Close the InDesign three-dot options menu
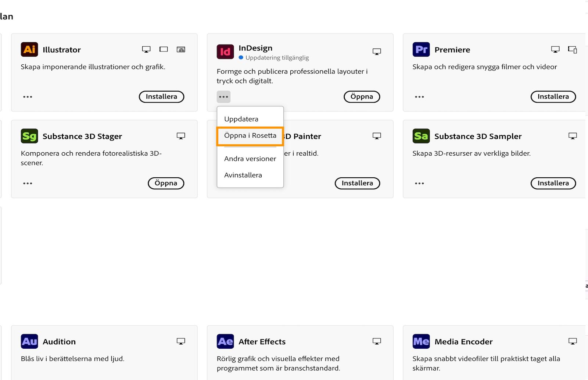Image resolution: width=588 pixels, height=380 pixels. (x=223, y=97)
